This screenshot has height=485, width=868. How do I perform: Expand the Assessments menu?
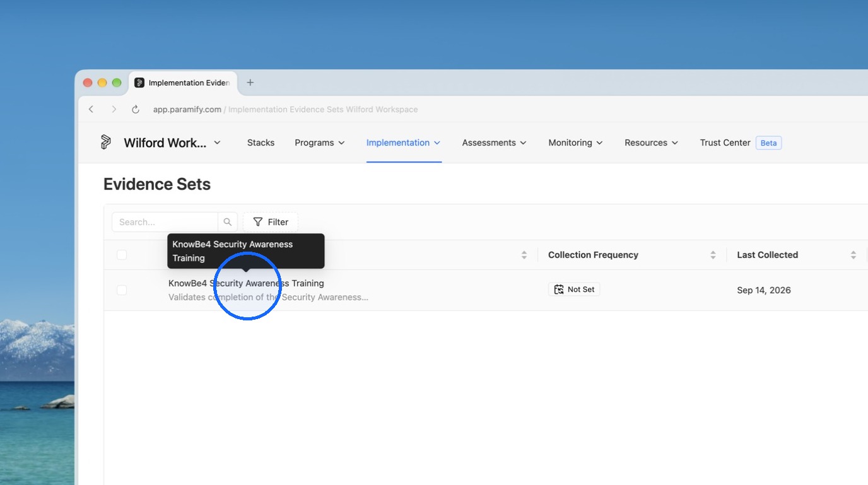tap(495, 143)
